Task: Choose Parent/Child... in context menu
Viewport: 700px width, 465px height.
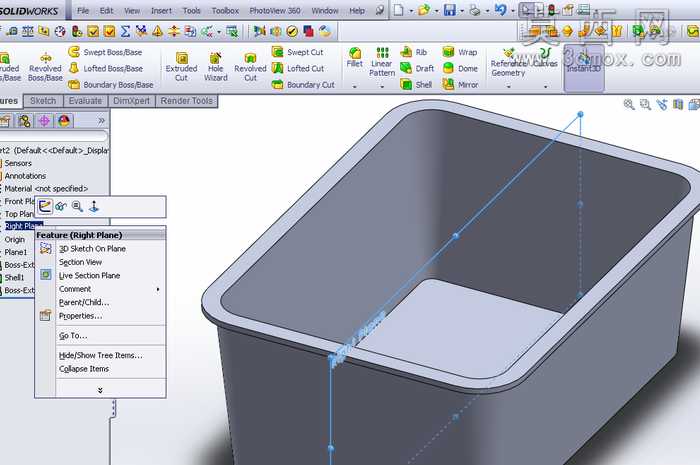Action: [x=100, y=302]
